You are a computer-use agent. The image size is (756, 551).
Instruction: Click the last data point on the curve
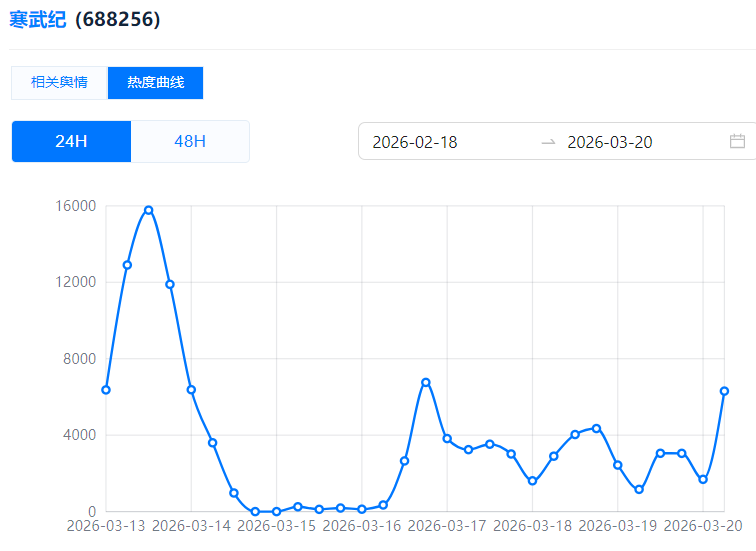pyautogui.click(x=724, y=391)
